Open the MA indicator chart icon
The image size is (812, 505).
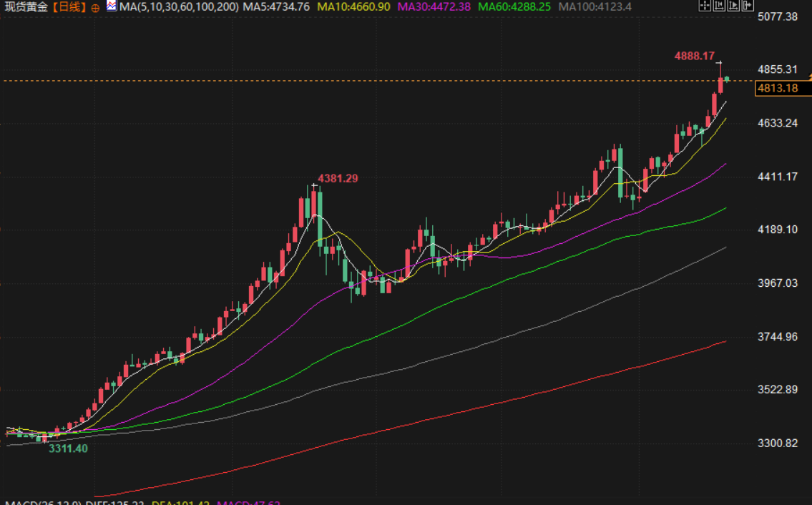pyautogui.click(x=112, y=6)
